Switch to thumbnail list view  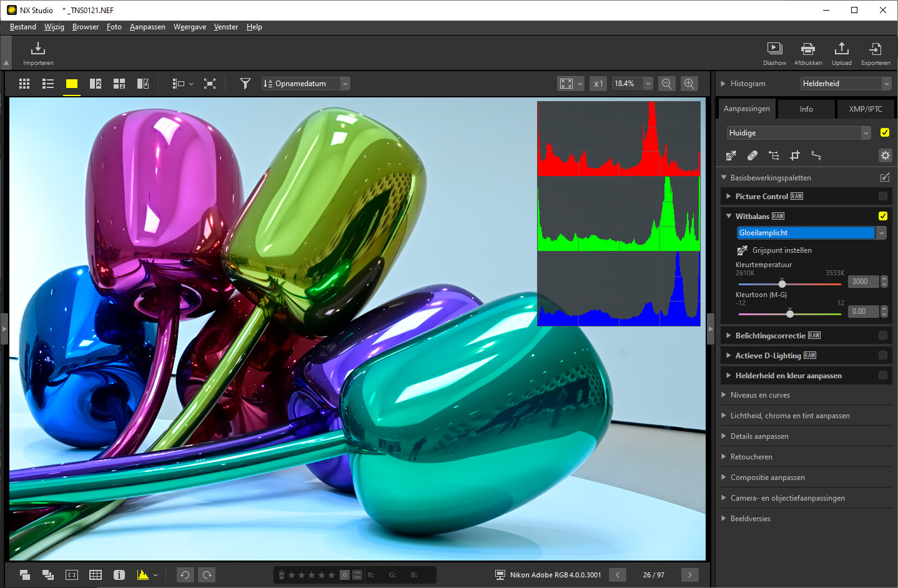(48, 84)
